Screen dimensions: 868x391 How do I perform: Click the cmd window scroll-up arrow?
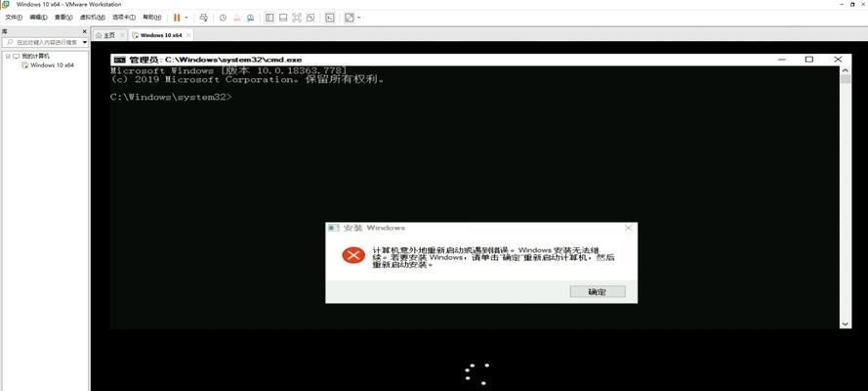(x=845, y=71)
